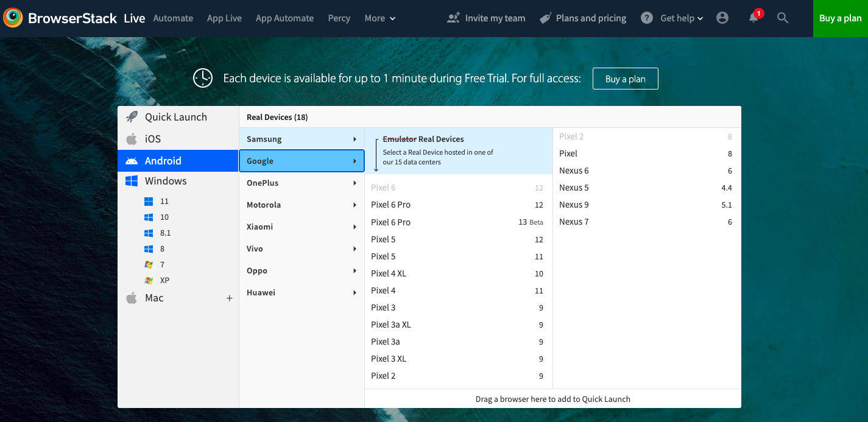Click the Windows 7 version icon
Viewport: 868px width, 422px height.
click(149, 265)
